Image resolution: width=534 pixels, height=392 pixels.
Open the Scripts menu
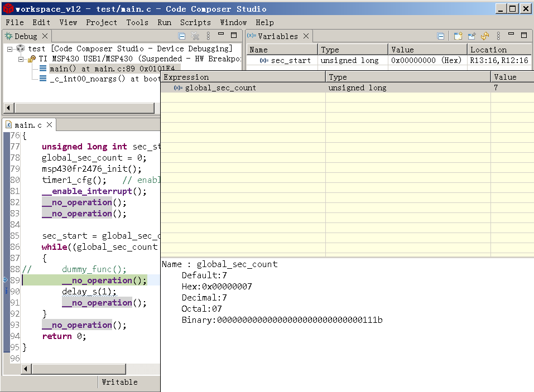pyautogui.click(x=195, y=22)
